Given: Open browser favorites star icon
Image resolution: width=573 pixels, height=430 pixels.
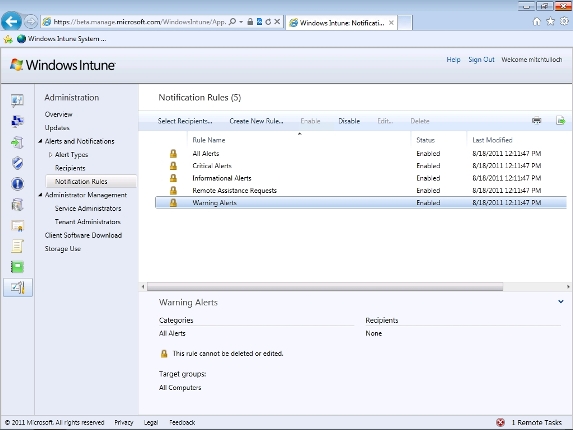Looking at the screenshot, I should (550, 22).
